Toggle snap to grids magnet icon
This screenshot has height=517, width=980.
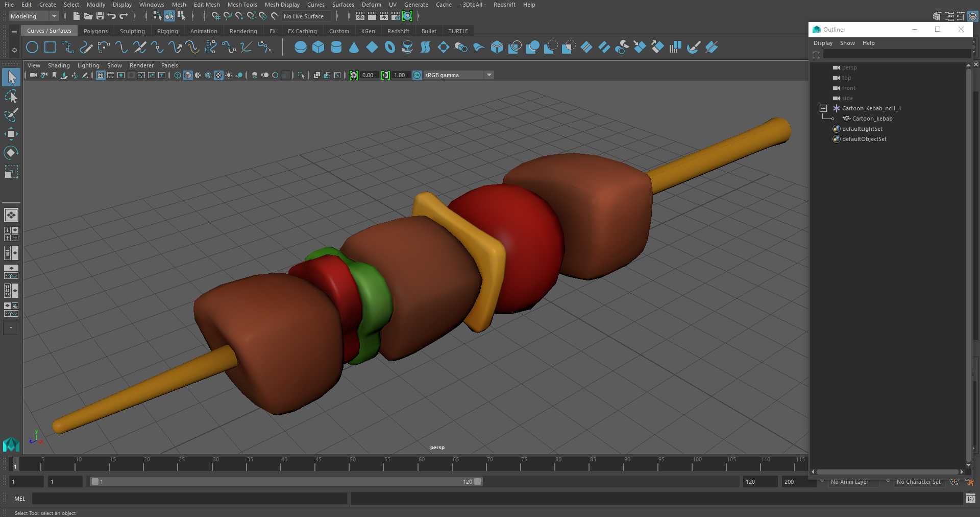coord(216,16)
